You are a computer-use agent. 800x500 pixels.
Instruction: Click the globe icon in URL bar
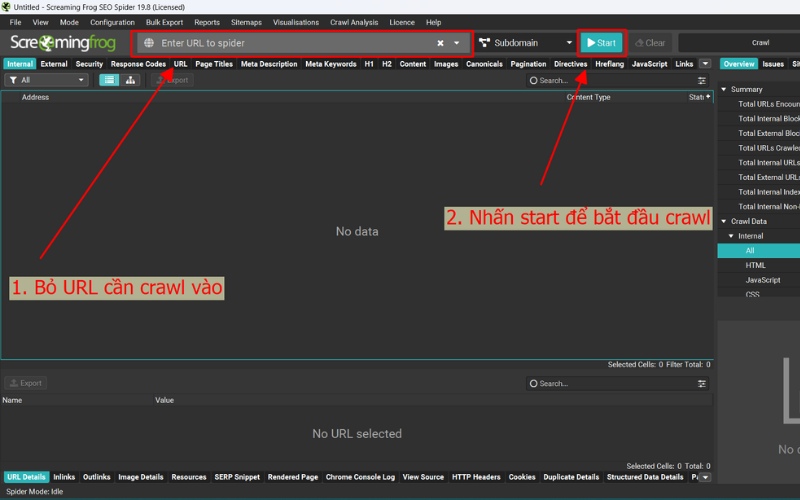point(149,43)
